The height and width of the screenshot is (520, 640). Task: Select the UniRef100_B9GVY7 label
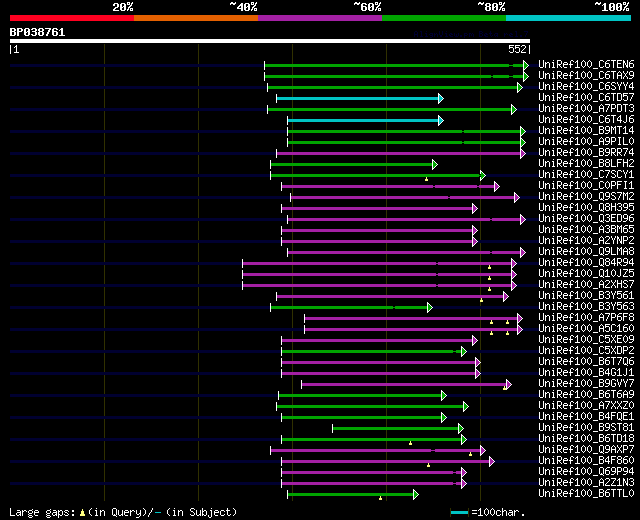[586, 384]
